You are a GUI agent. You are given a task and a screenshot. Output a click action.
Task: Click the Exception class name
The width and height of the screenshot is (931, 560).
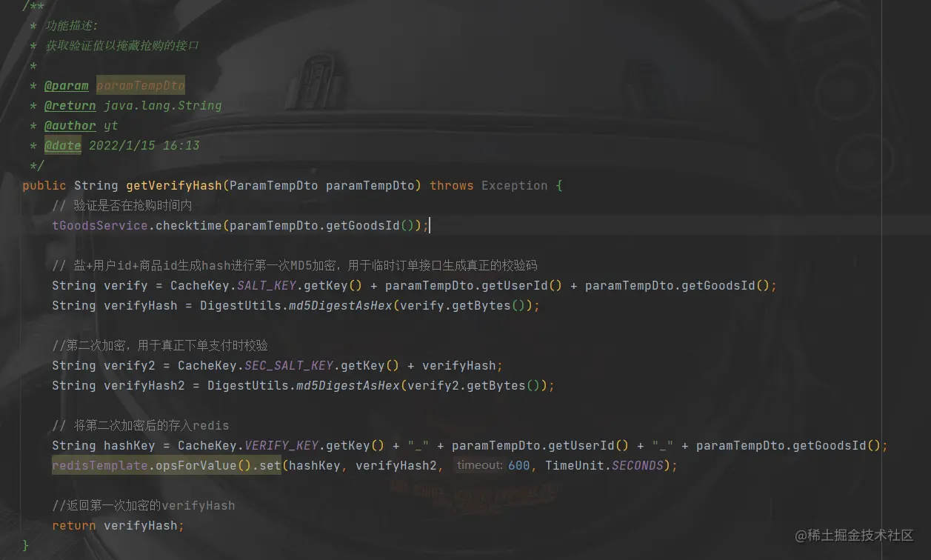[515, 186]
